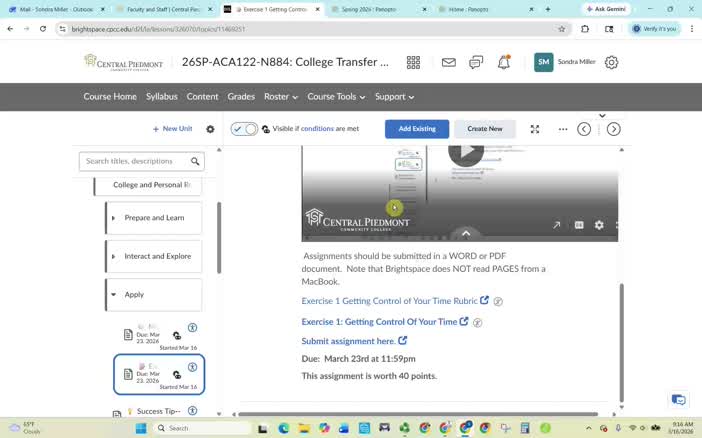Viewport: 702px width, 438px height.
Task: Open the chat support bubble icon
Action: (679, 399)
